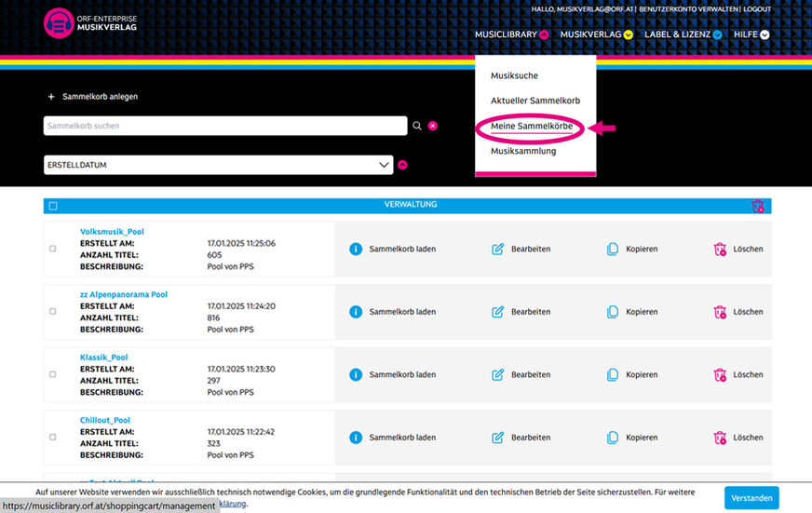Open the Erstelldatum sort dropdown
The image size is (812, 513).
click(218, 165)
